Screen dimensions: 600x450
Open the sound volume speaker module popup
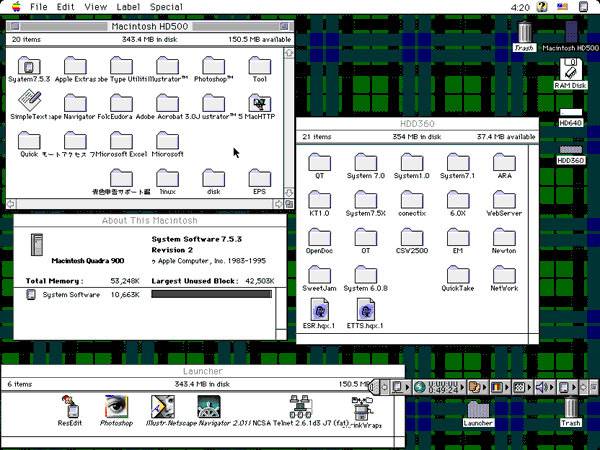click(544, 387)
